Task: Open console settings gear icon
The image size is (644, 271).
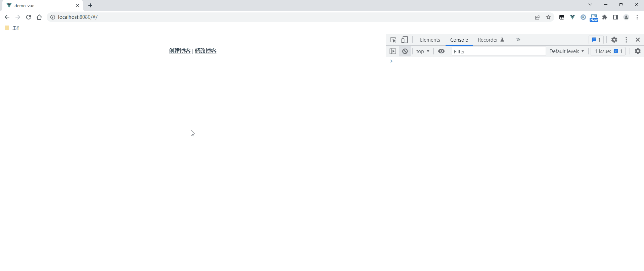Action: pyautogui.click(x=638, y=51)
